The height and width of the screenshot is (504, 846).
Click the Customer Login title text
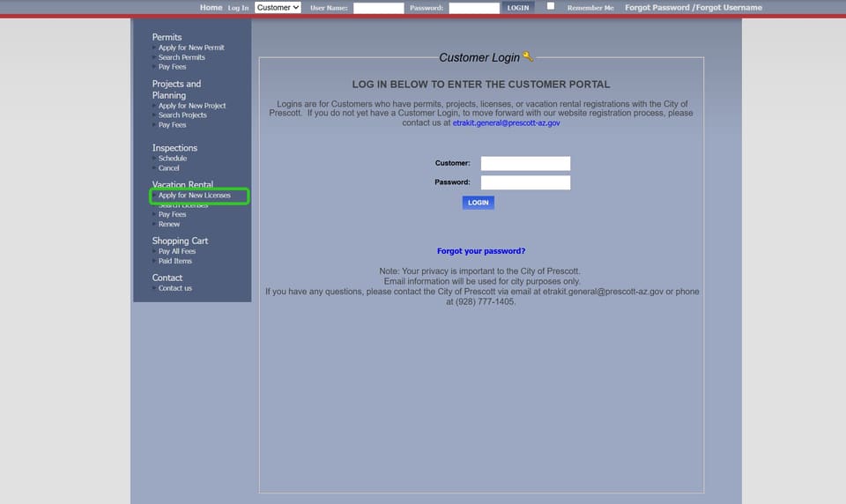click(x=479, y=57)
